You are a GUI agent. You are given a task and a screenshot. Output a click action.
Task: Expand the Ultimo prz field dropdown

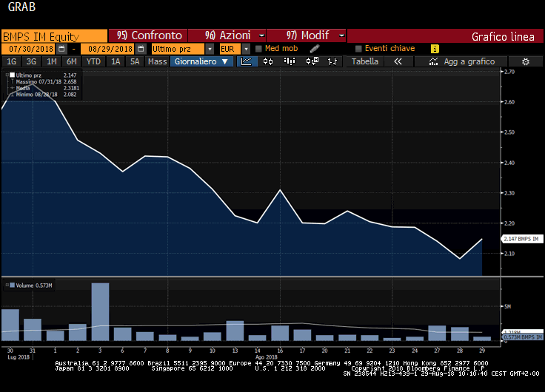(210, 49)
